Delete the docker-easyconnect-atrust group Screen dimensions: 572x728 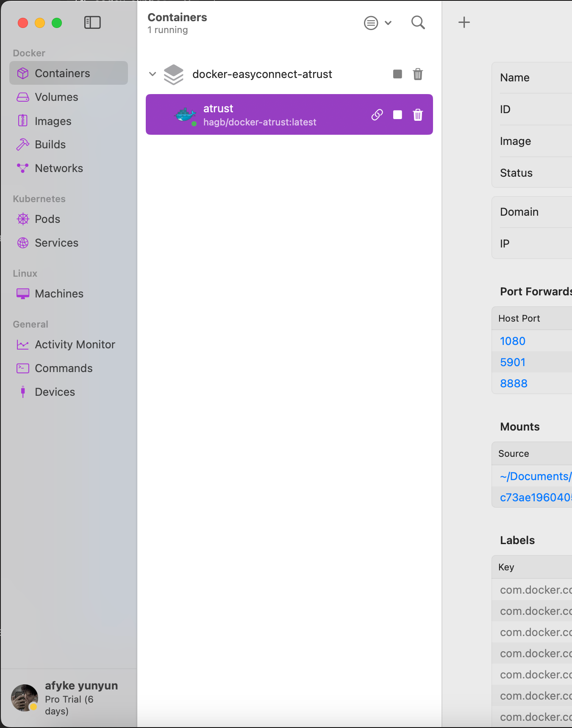click(418, 74)
